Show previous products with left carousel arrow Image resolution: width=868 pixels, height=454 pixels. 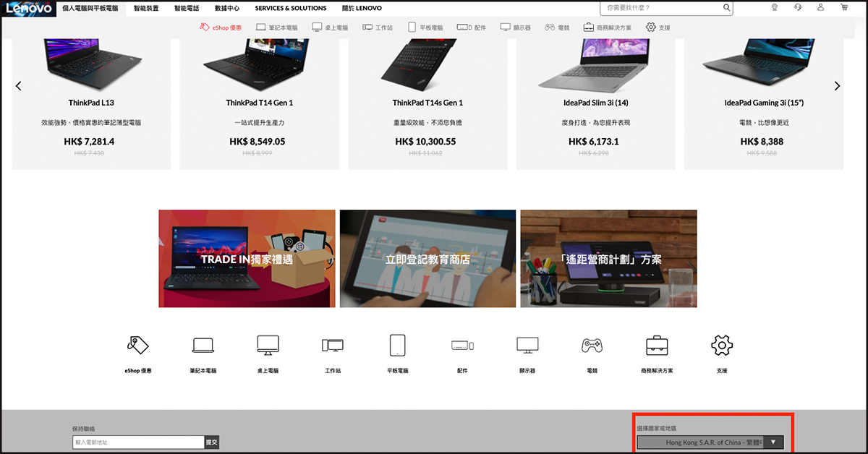point(19,86)
